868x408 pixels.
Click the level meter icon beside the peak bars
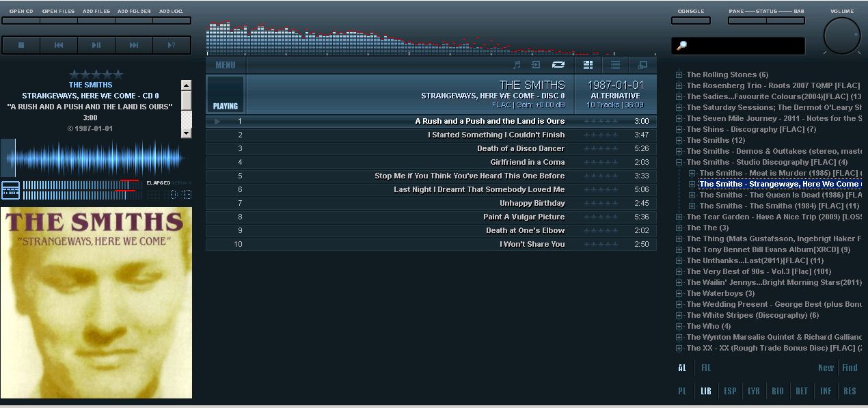[10, 190]
